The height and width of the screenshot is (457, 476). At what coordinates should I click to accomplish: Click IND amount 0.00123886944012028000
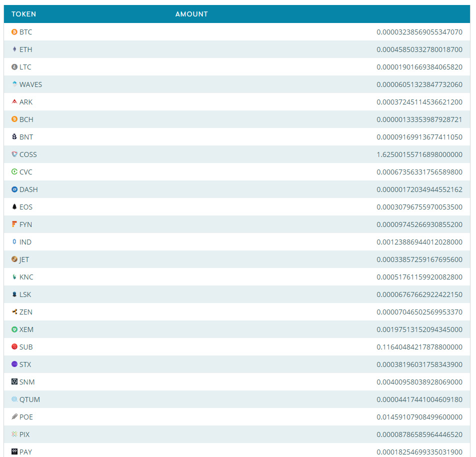click(x=419, y=242)
